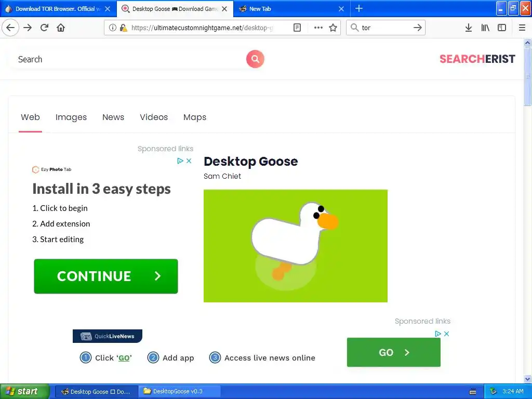532x399 pixels.
Task: Click the browser search field containing 'tor'
Action: pos(385,28)
